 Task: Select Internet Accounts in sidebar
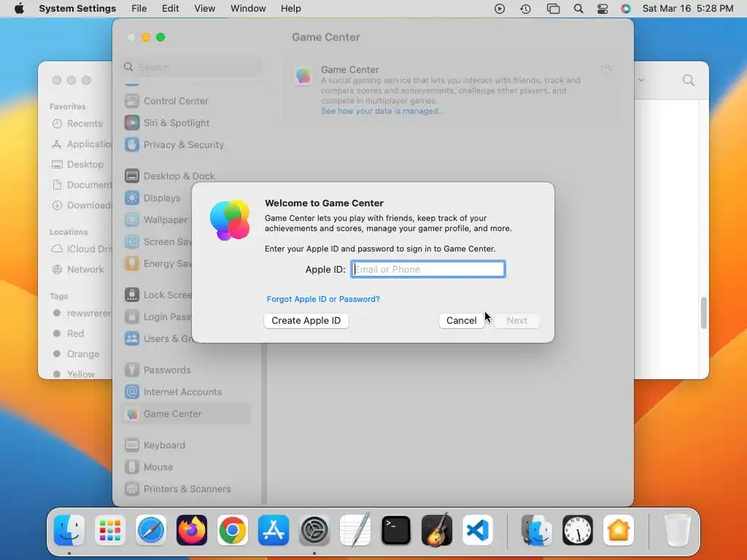186,392
